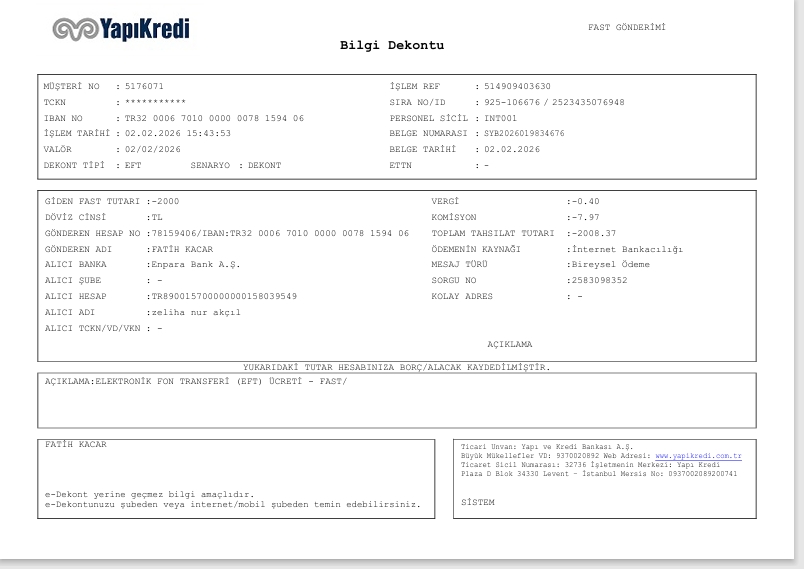The width and height of the screenshot is (804, 569).
Task: Select the Sorgu No value 2583098352
Action: tap(599, 280)
